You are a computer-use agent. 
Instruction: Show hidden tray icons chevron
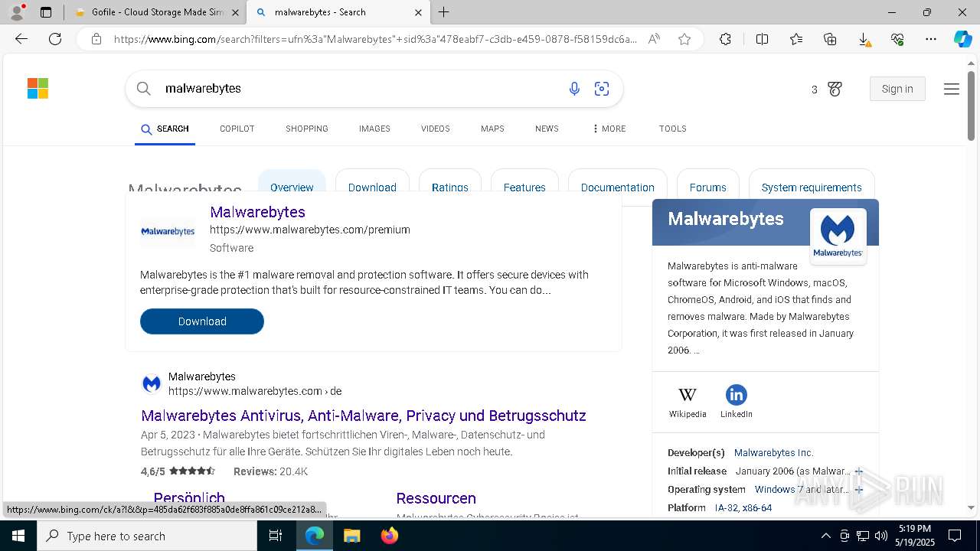click(x=825, y=536)
